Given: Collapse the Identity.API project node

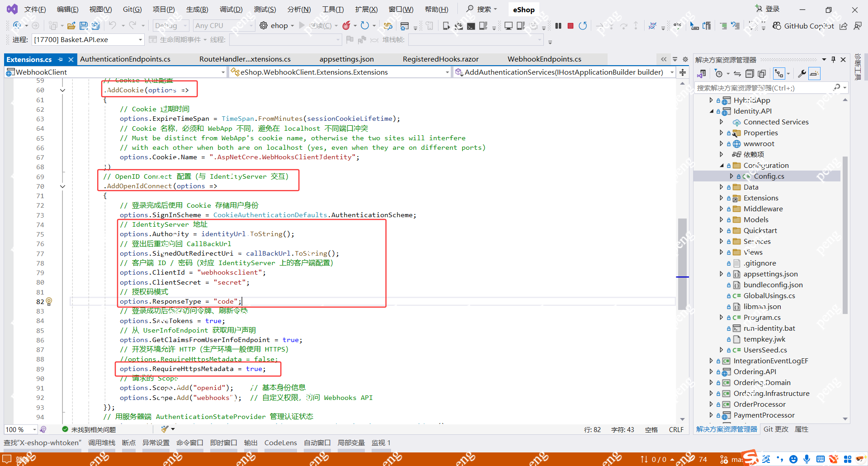Looking at the screenshot, I should [711, 111].
